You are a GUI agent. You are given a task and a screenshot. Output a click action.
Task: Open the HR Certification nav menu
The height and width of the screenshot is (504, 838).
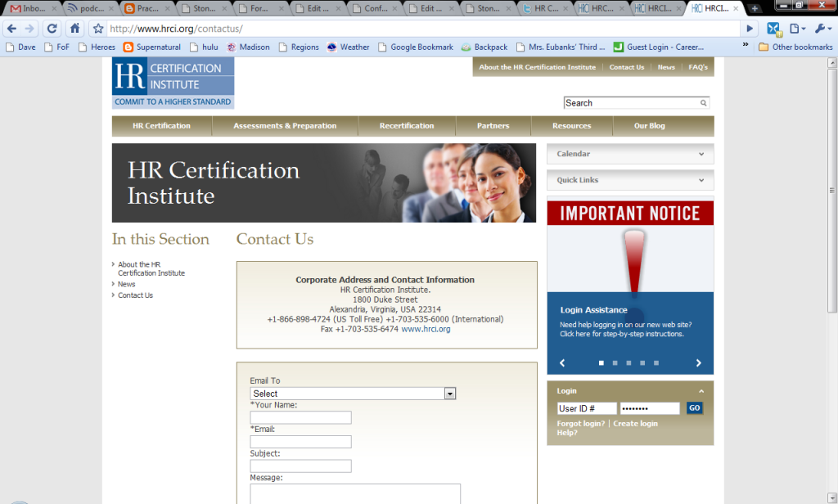coord(161,126)
